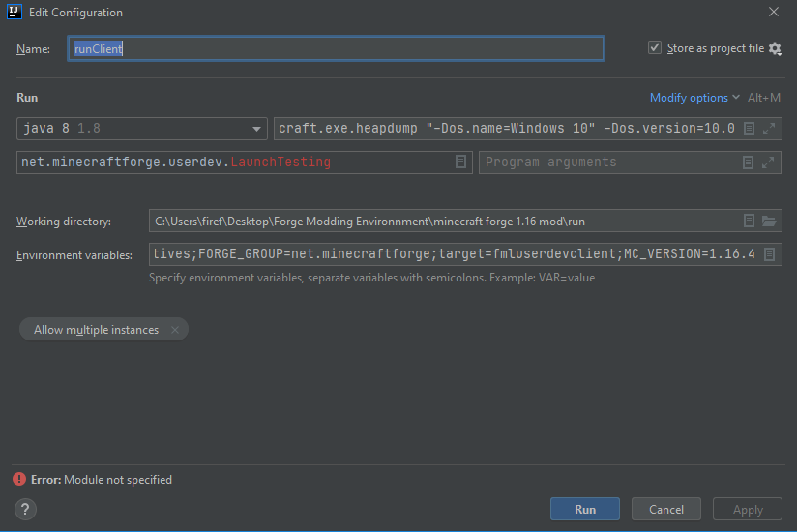The height and width of the screenshot is (532, 797).
Task: Expand the VM options field with arrows icon
Action: (x=769, y=129)
